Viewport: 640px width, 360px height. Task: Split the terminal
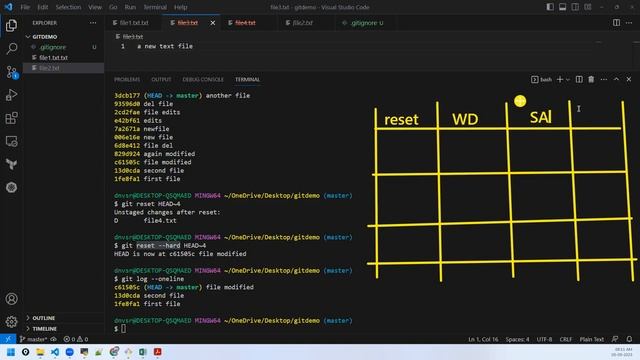coord(579,79)
